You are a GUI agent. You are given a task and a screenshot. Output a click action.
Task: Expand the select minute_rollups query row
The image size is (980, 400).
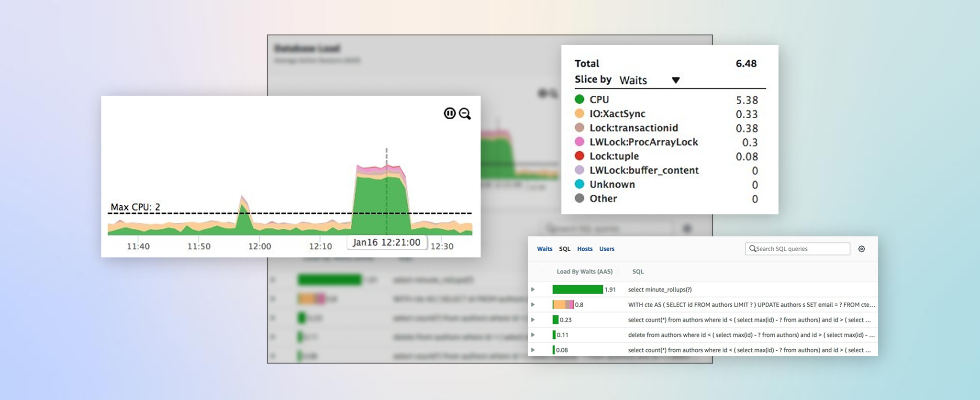click(x=533, y=289)
